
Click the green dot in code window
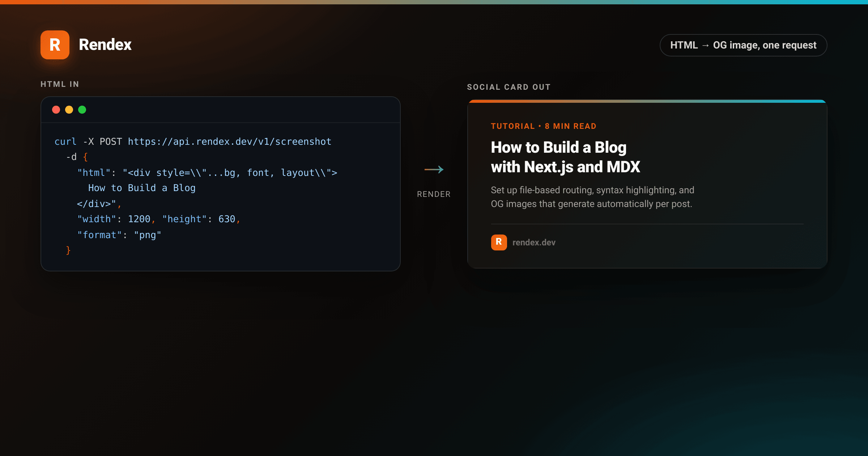(82, 110)
